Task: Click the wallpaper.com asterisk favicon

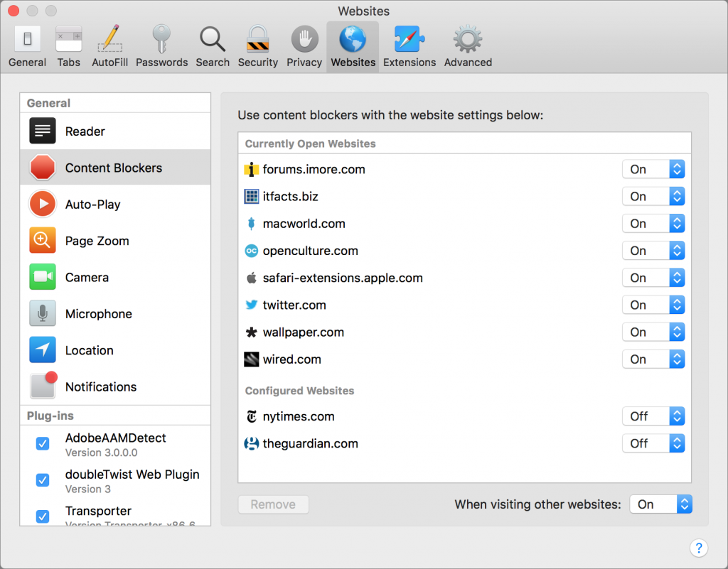Action: [251, 332]
